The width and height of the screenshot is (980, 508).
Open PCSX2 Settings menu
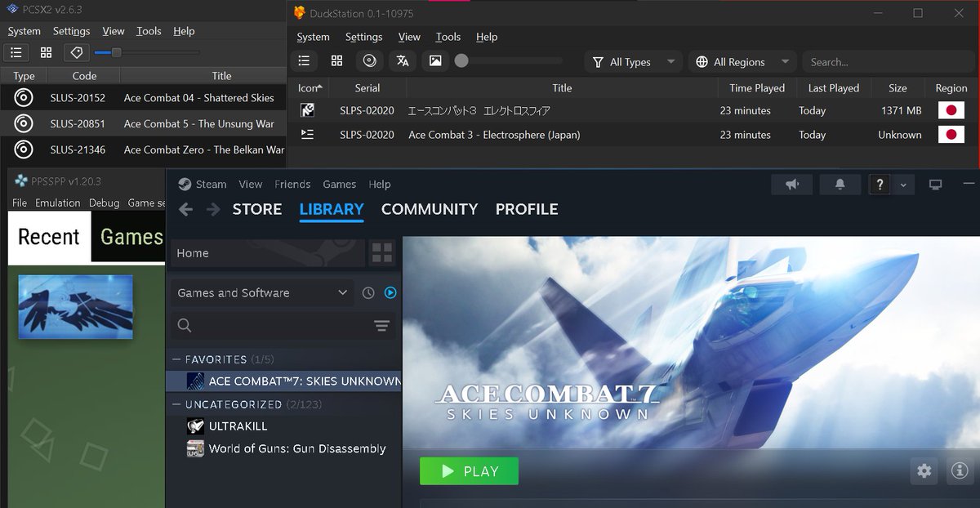[x=71, y=31]
